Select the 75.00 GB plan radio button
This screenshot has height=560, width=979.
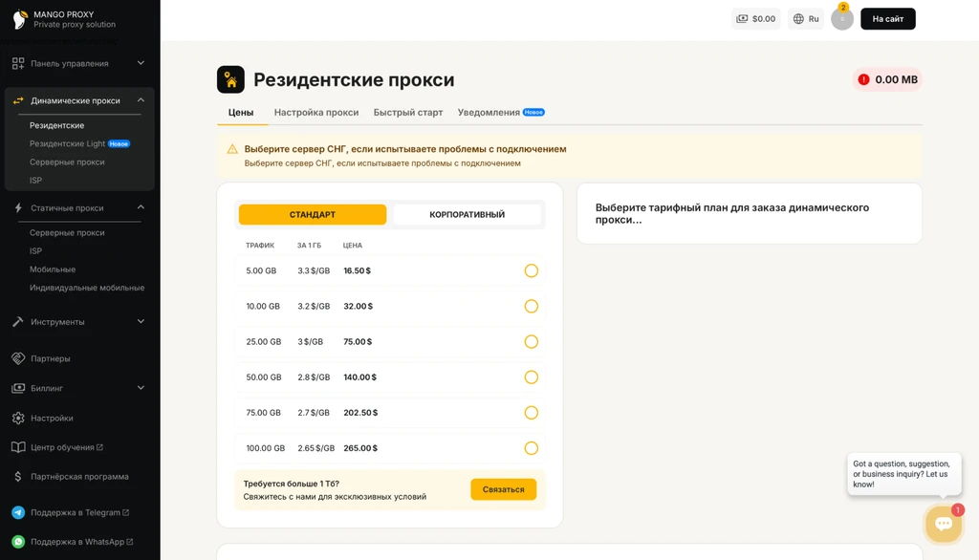pyautogui.click(x=531, y=413)
